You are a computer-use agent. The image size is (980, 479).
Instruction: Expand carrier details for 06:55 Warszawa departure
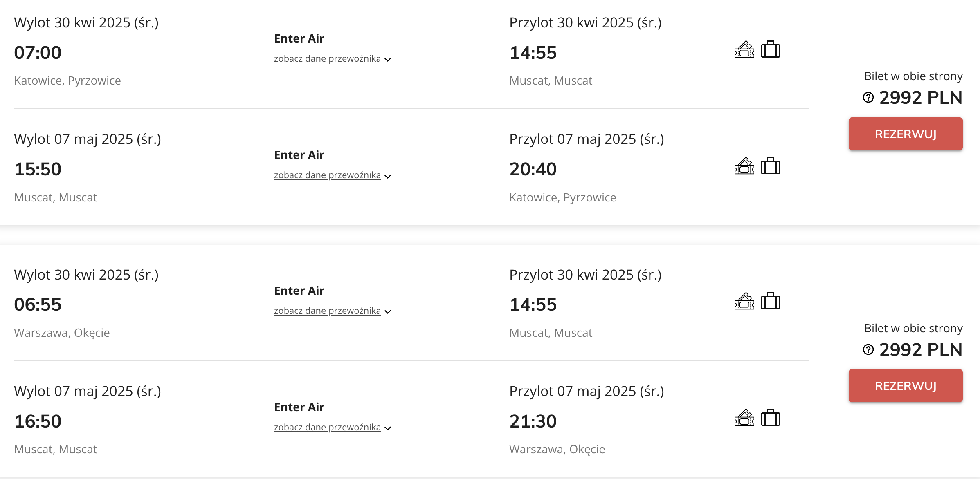(333, 311)
